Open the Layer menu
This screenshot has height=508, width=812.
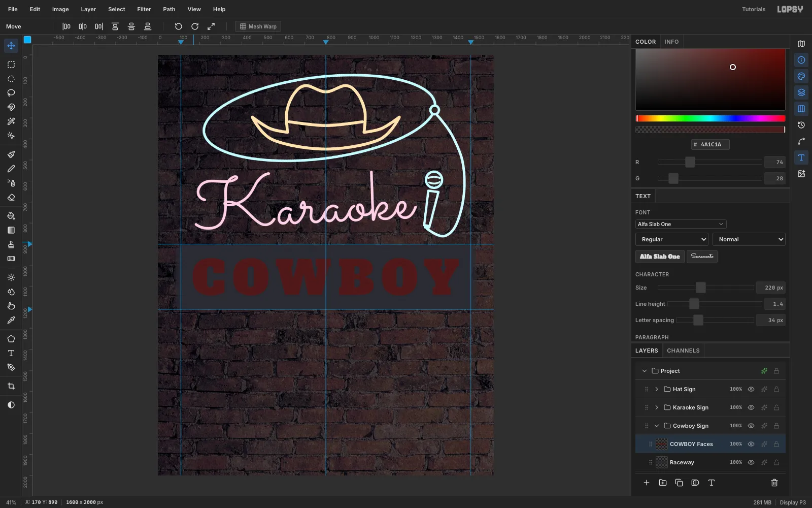[x=88, y=9]
